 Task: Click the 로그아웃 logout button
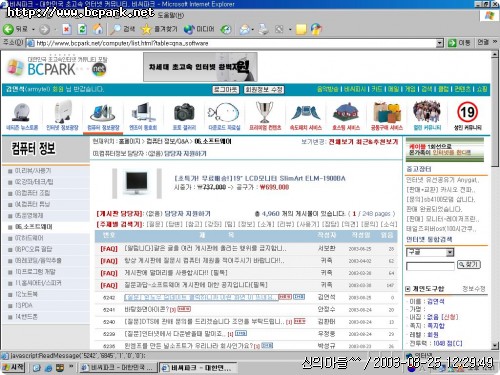click(226, 90)
